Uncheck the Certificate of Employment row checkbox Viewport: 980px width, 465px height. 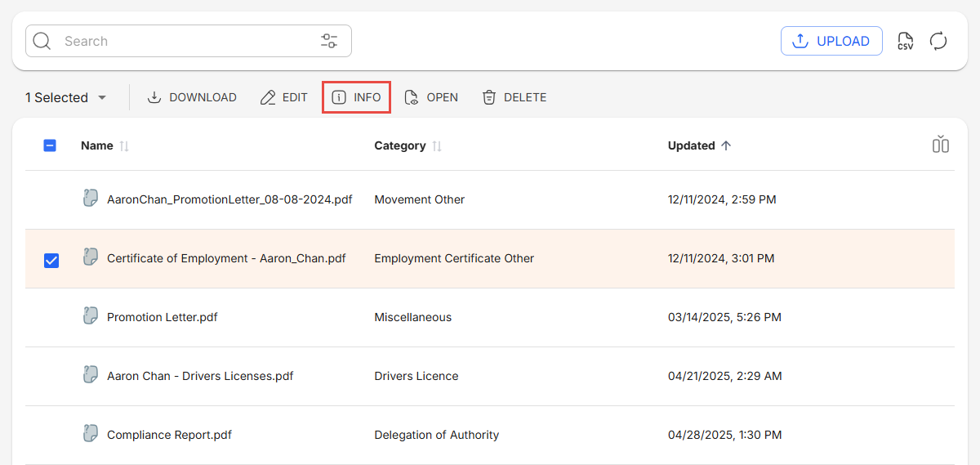coord(51,260)
